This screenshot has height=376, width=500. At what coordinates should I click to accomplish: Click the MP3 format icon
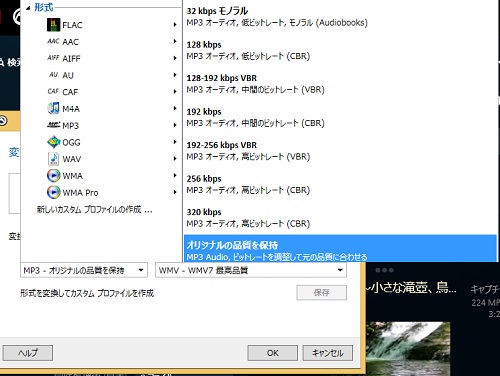click(53, 125)
